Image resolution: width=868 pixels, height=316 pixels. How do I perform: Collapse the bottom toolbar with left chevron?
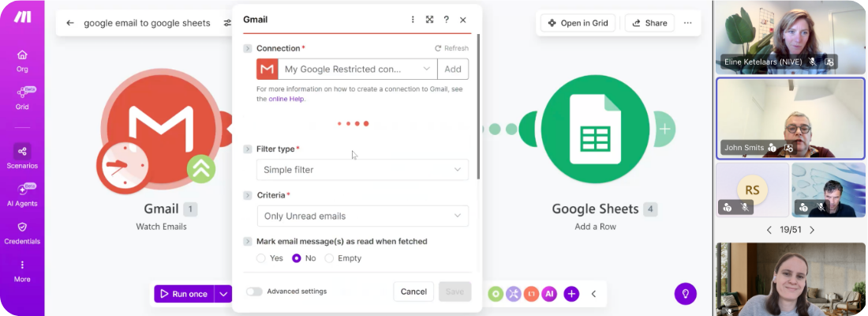click(593, 294)
